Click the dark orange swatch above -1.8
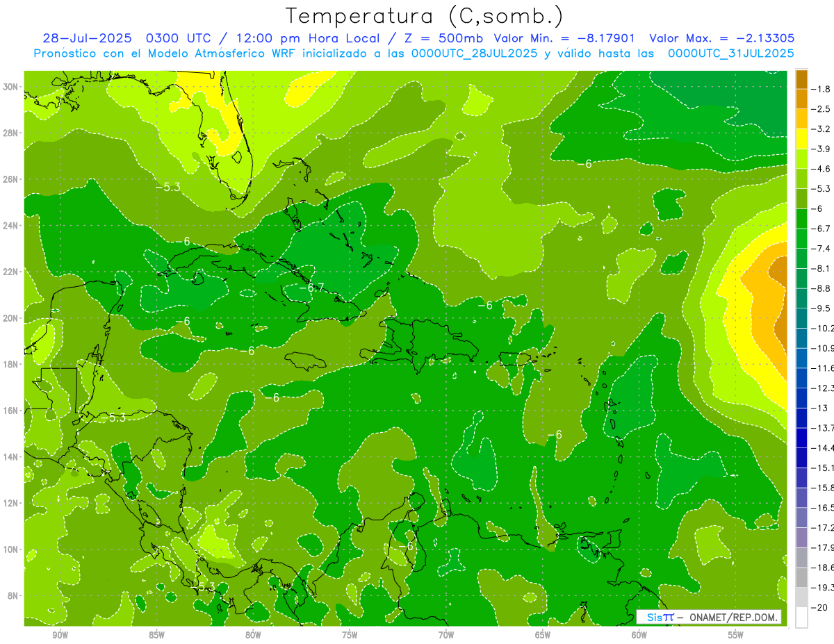The height and width of the screenshot is (644, 834). (x=801, y=79)
